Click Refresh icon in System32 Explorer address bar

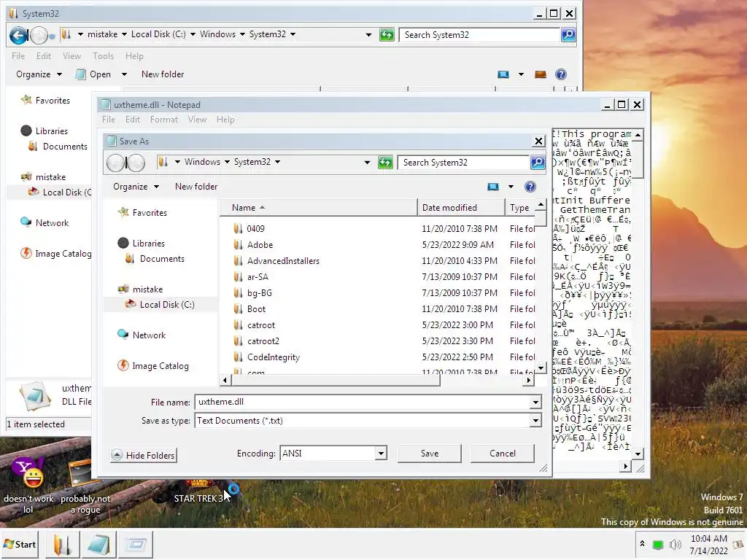click(387, 35)
